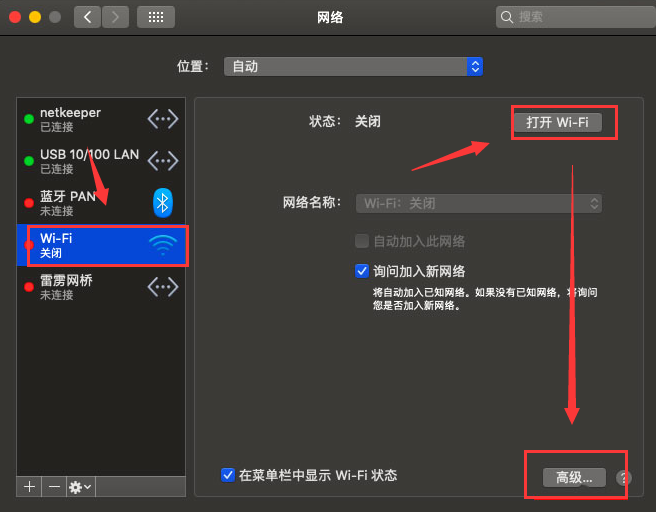Click the Bluetooth icon for 蓝牙 PAN
The image size is (656, 512).
click(x=162, y=203)
